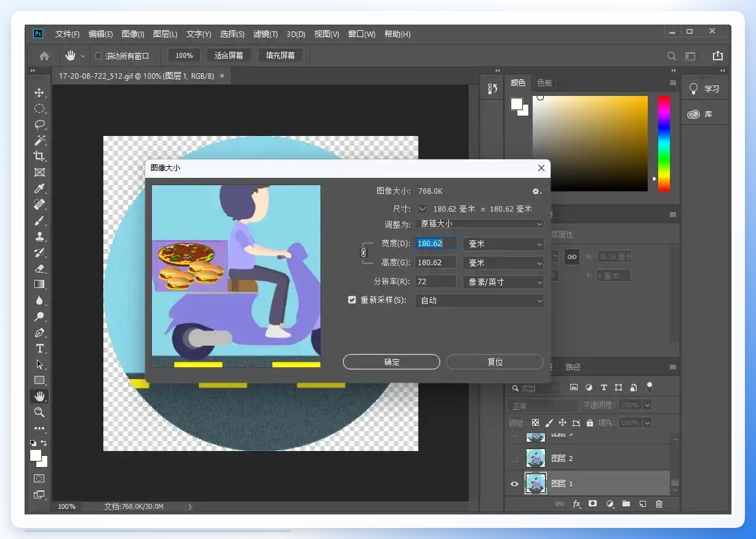The height and width of the screenshot is (539, 756).
Task: Toggle the 滚动所有窗口 checkbox
Action: [x=98, y=56]
